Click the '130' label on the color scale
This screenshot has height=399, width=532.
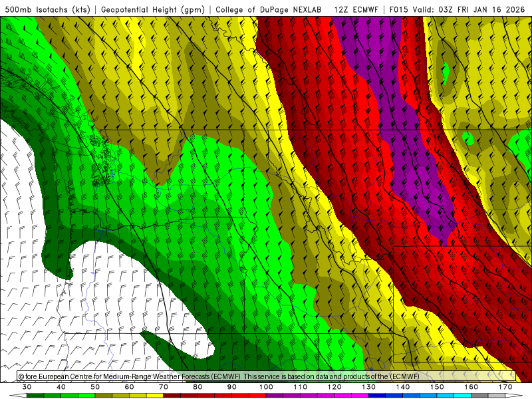point(369,387)
